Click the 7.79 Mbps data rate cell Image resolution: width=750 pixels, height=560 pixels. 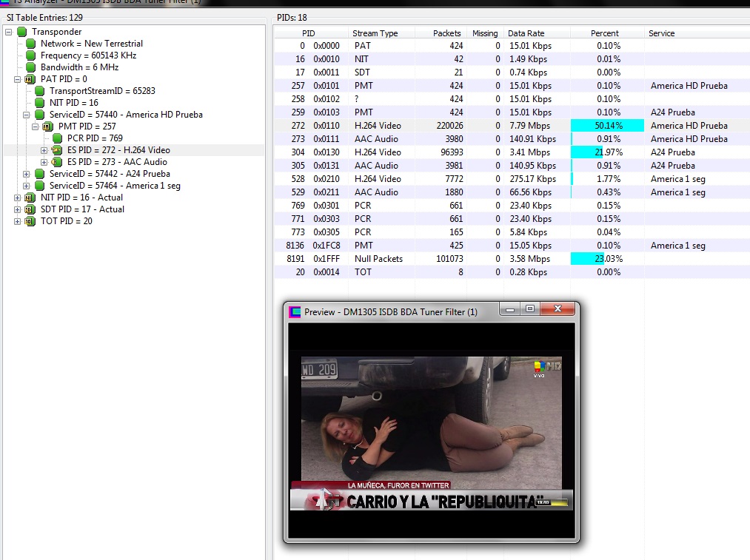pos(529,126)
